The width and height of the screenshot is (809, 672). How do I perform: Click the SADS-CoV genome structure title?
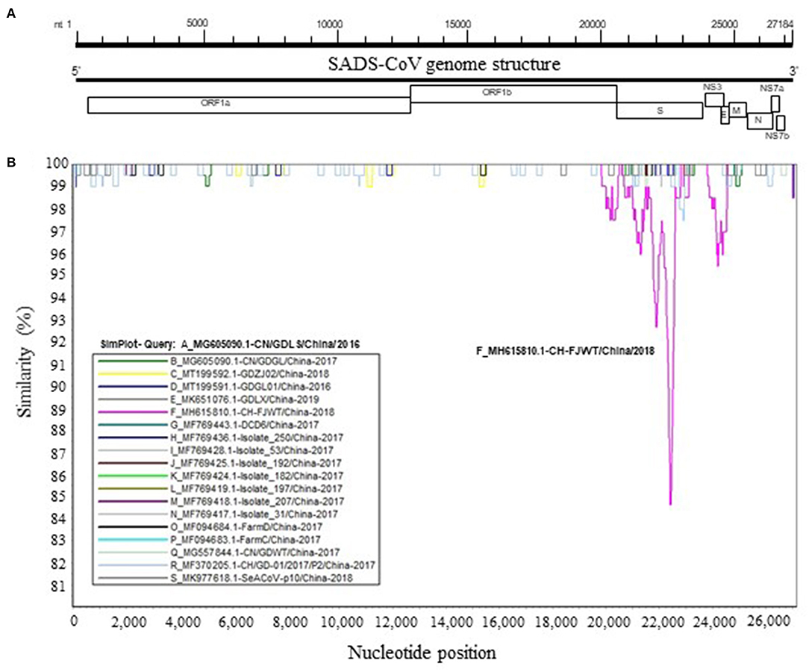444,64
